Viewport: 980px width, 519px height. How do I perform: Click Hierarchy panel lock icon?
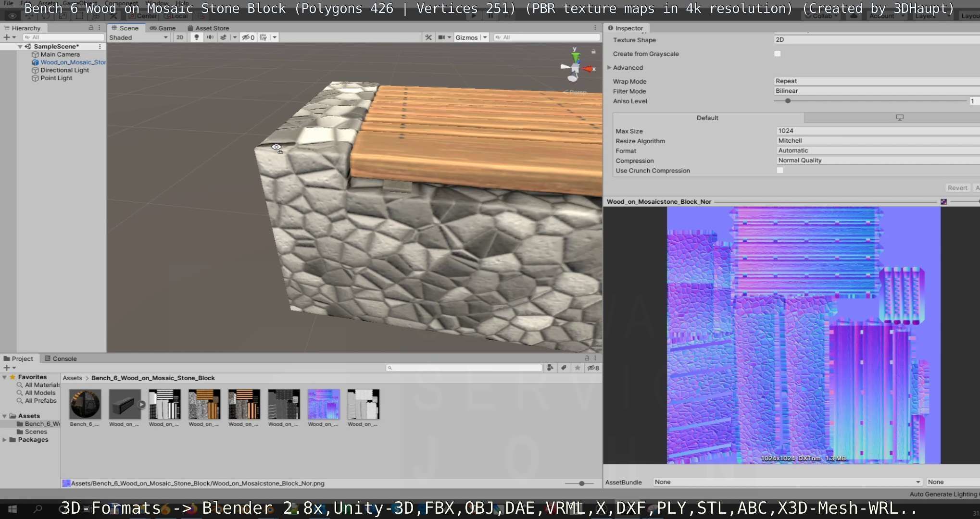pyautogui.click(x=91, y=28)
